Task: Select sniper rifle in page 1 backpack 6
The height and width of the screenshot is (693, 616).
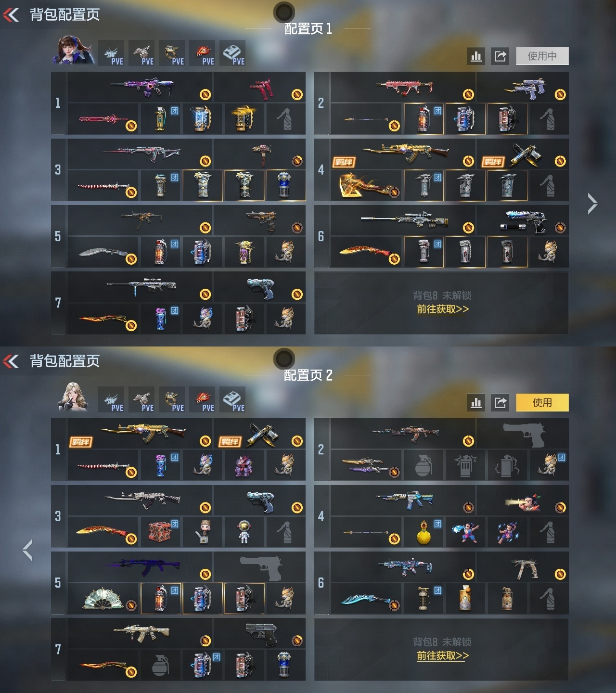Action: [403, 220]
